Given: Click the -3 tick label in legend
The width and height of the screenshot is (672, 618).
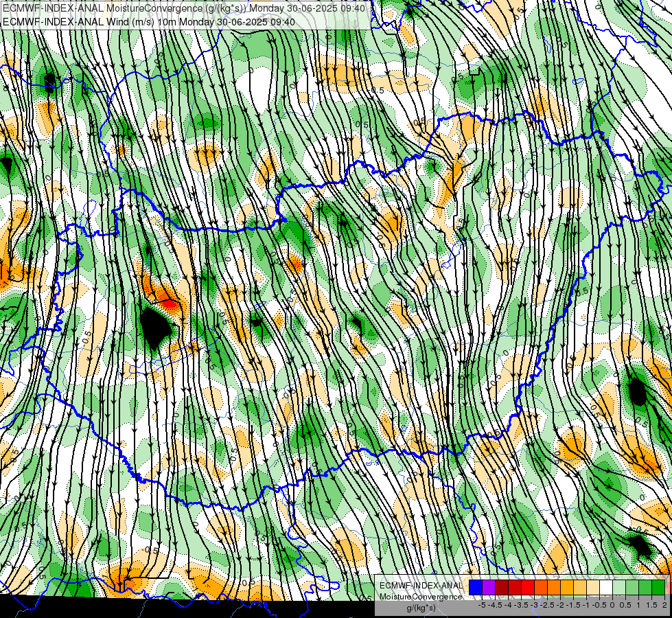Looking at the screenshot, I should pyautogui.click(x=535, y=605).
